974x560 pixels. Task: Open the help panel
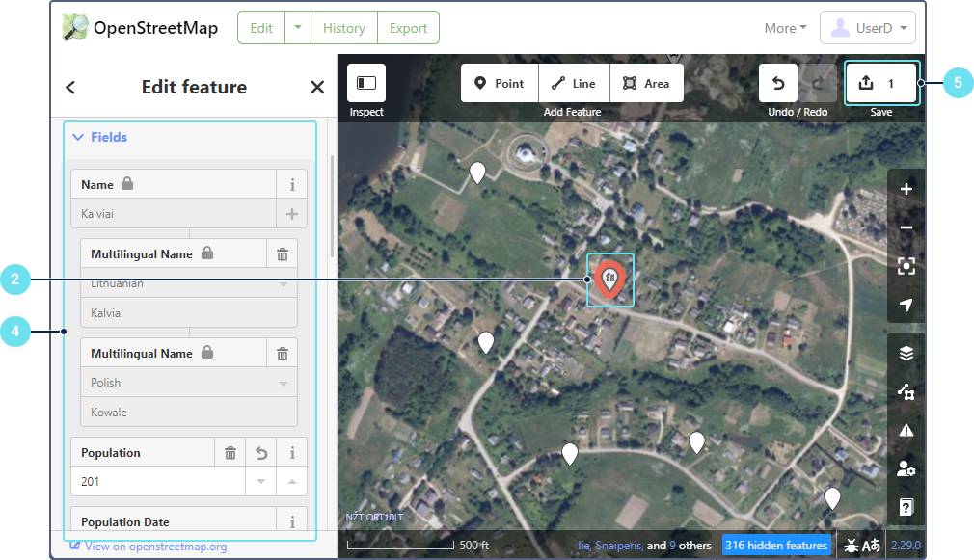[906, 507]
